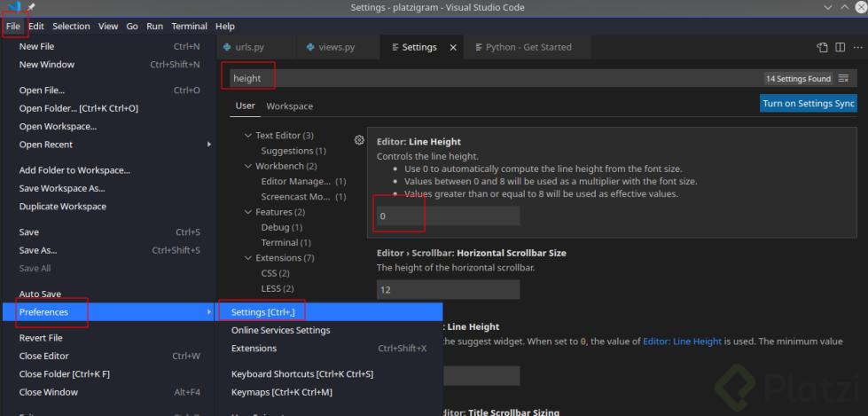Select Keyboard Shortcuts submenu entry
The image size is (868, 416).
coord(329,374)
